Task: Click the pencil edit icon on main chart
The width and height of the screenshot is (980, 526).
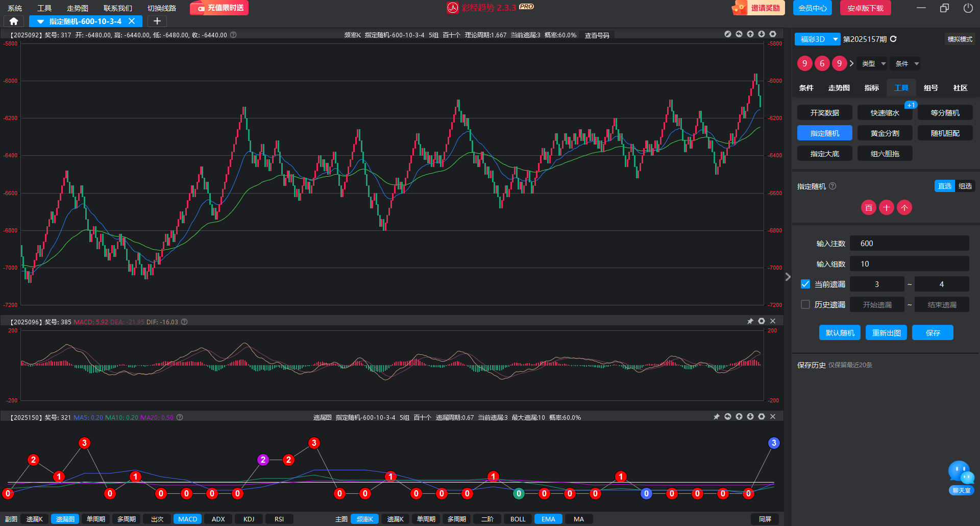Action: pyautogui.click(x=728, y=34)
